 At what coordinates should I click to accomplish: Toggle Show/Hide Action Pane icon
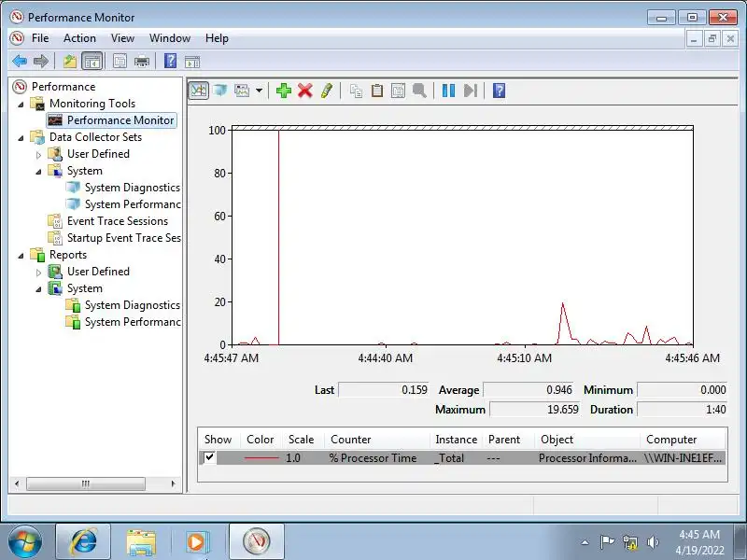click(x=192, y=61)
